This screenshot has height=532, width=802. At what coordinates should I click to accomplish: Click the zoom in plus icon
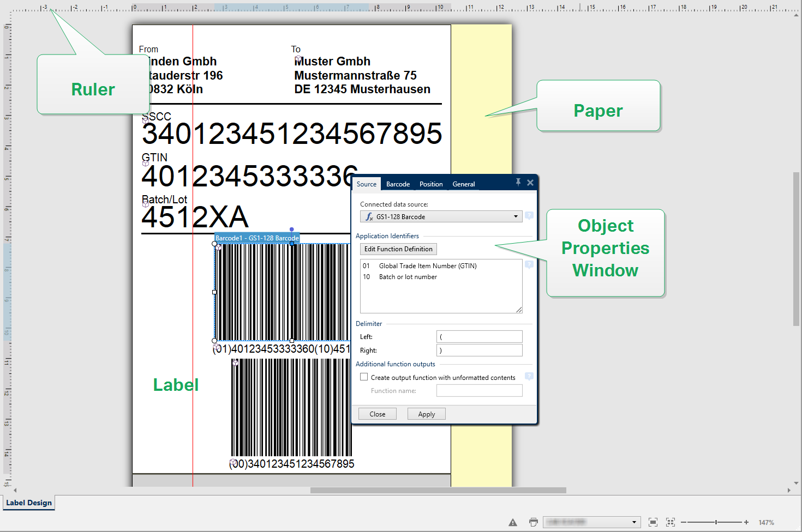click(x=746, y=522)
